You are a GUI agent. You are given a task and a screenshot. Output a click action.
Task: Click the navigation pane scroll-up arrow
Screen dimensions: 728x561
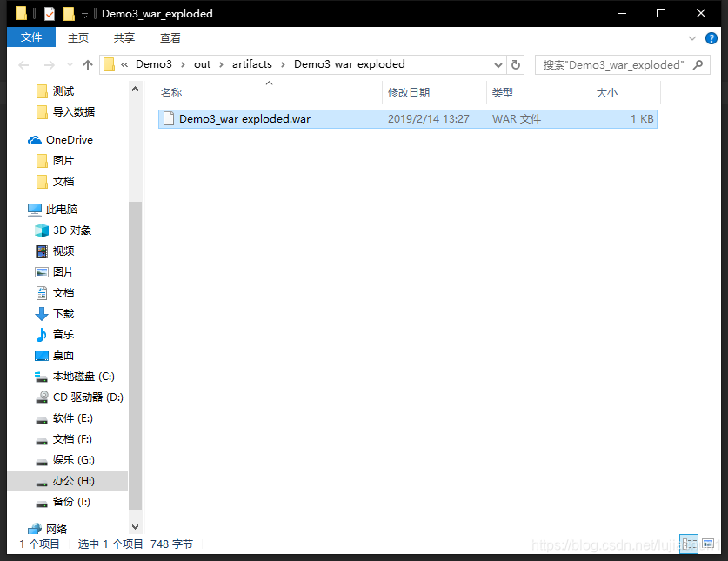tap(135, 89)
